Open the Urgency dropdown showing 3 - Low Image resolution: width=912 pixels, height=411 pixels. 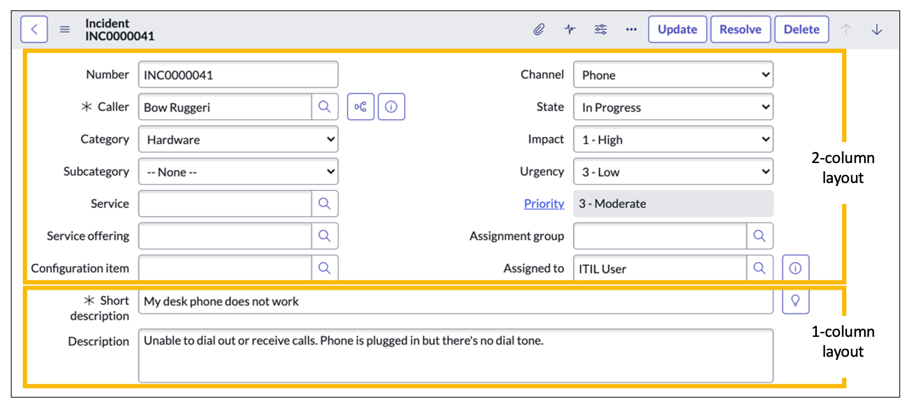click(x=672, y=172)
